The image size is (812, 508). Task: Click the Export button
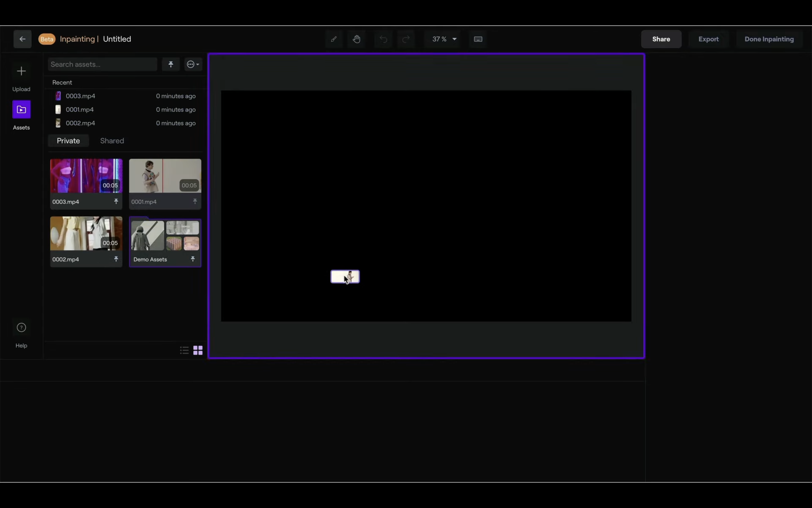tap(708, 39)
